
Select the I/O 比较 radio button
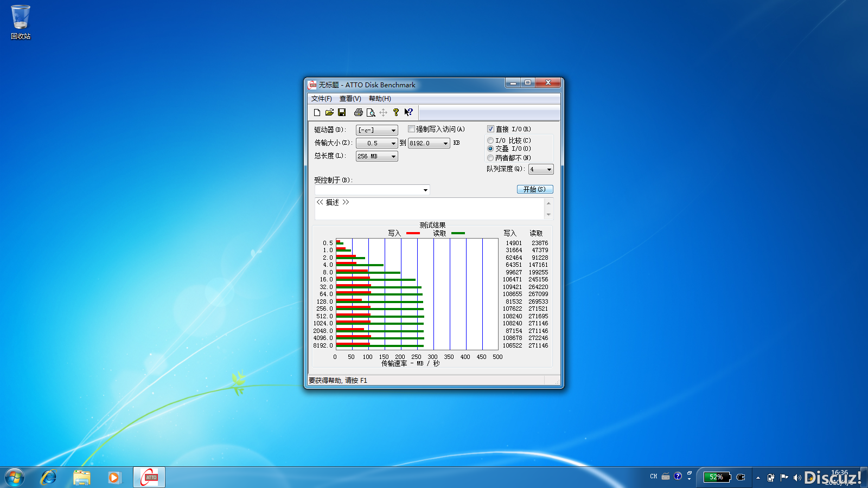coord(490,140)
